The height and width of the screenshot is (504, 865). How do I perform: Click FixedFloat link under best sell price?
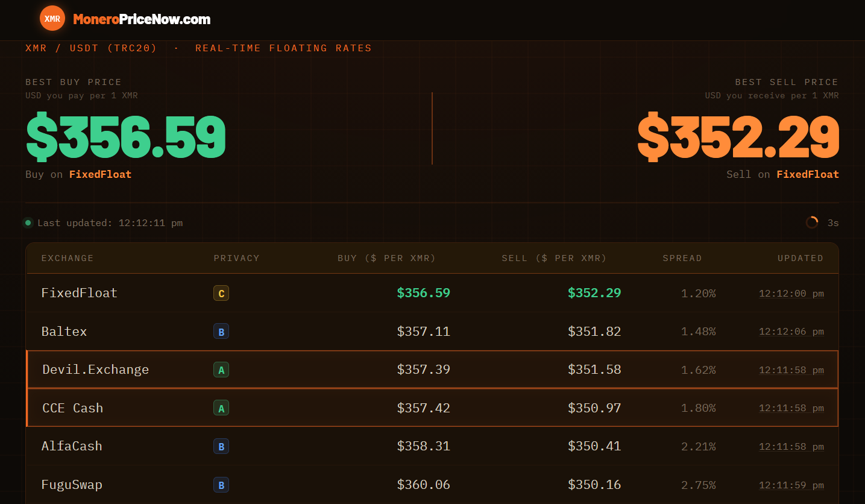pos(807,174)
